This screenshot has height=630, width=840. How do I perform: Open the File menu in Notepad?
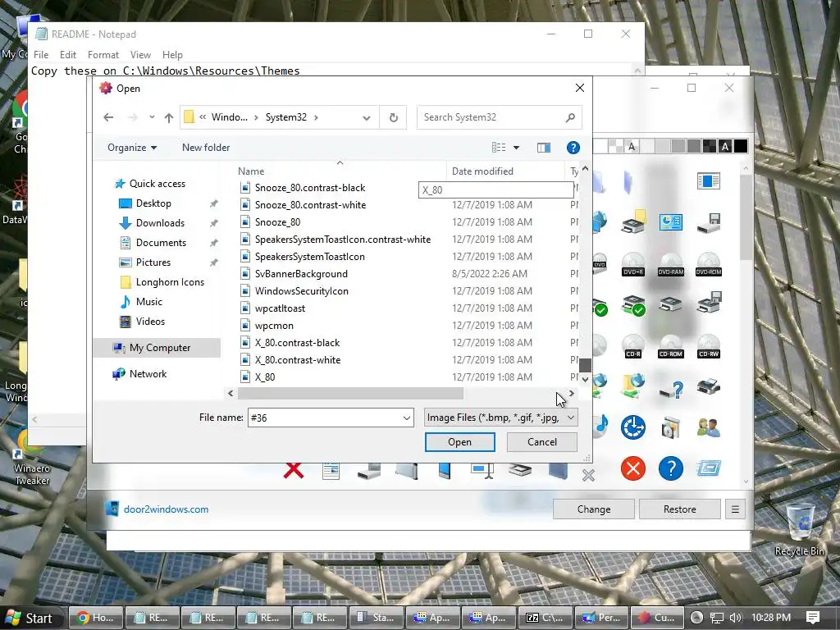(x=41, y=55)
